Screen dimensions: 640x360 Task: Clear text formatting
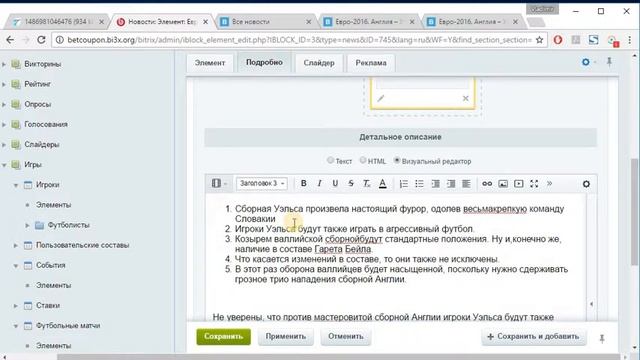coord(367,184)
